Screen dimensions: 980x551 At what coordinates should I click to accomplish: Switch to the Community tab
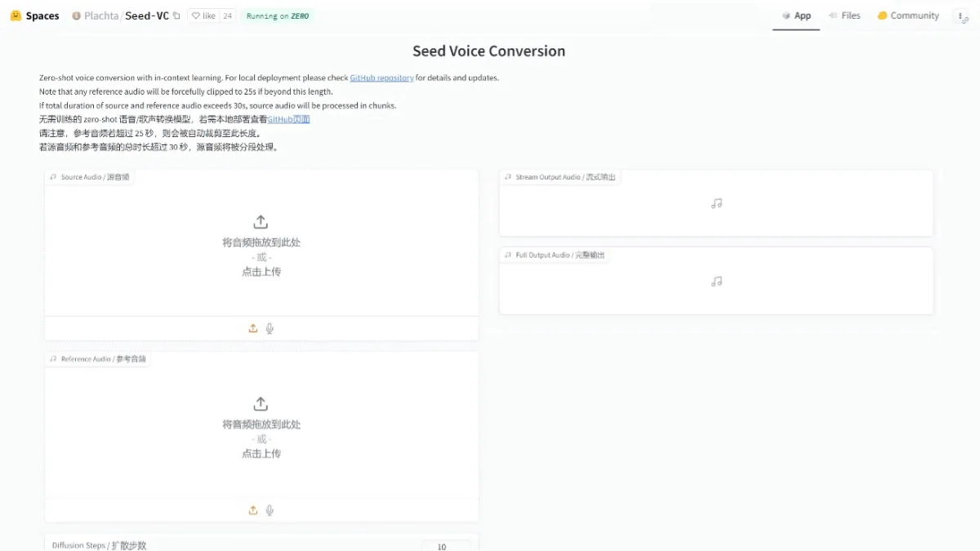click(908, 16)
